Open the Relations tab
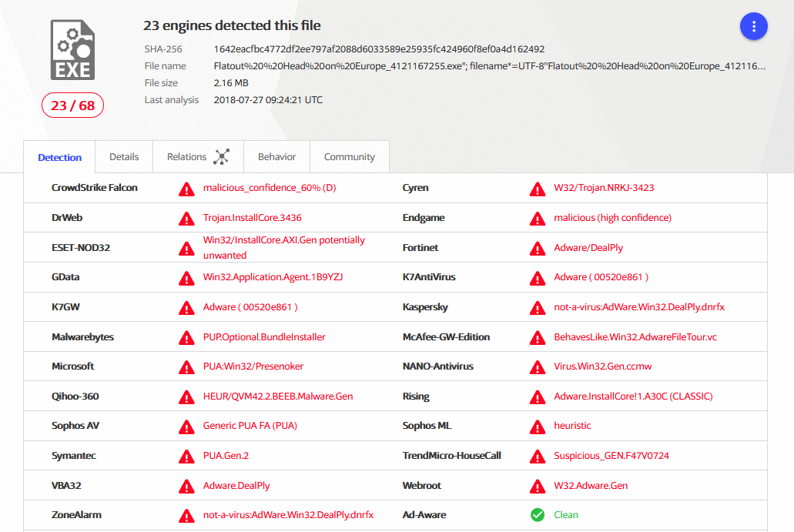Screen dimensions: 794x532 pos(198,157)
